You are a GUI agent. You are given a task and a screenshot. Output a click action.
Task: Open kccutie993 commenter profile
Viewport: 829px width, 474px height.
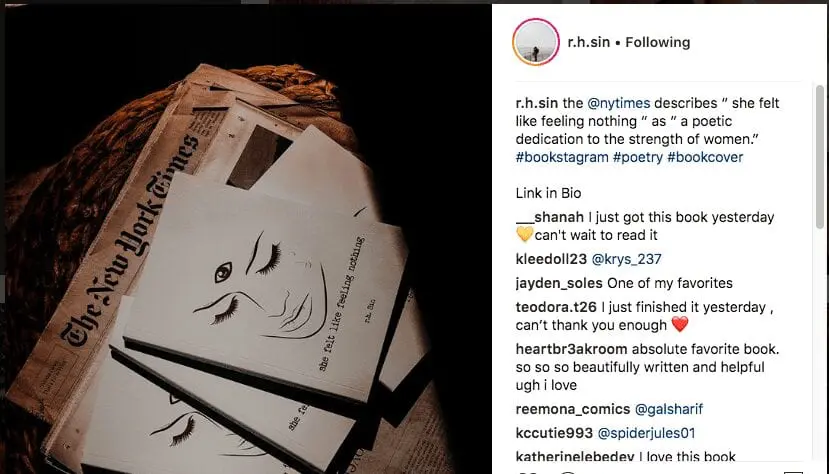(x=554, y=433)
